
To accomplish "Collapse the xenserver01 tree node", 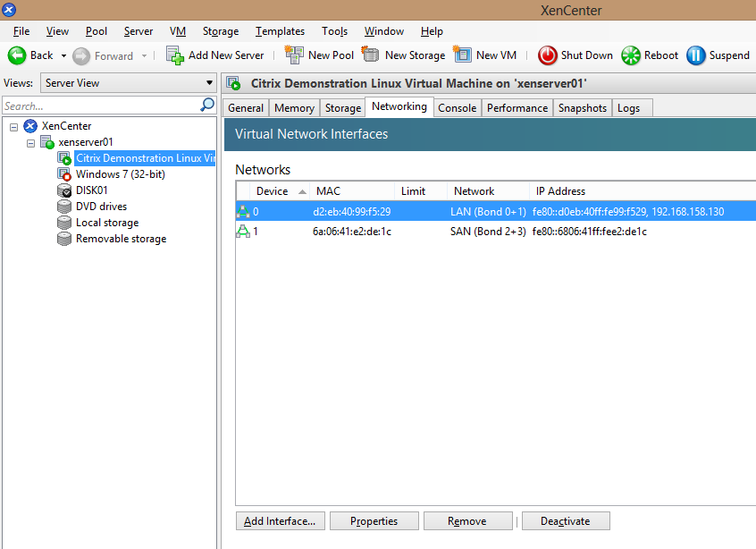I will coord(30,142).
